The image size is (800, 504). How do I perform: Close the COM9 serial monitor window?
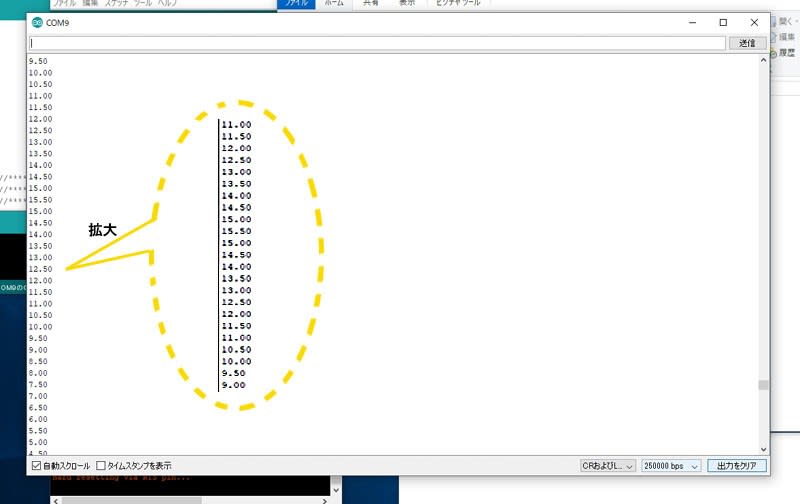click(x=754, y=22)
